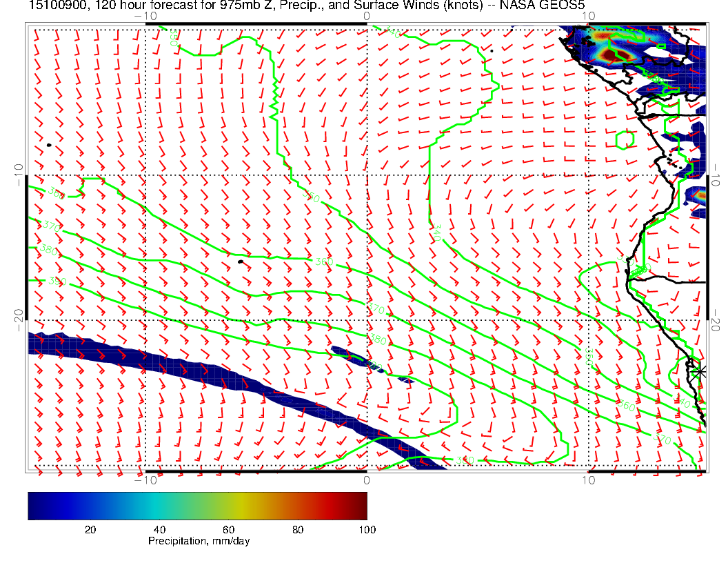Click the small closed green contour circle
This screenshot has width=728, height=563.
click(x=625, y=140)
